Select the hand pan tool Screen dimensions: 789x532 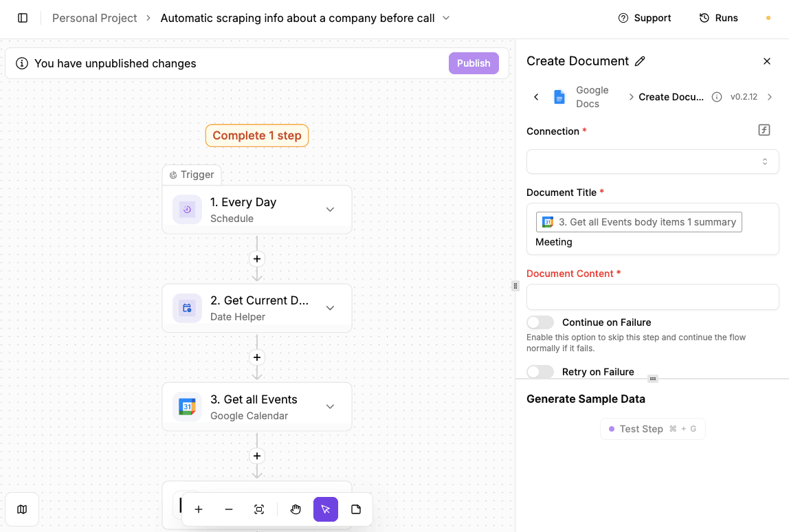tap(296, 509)
